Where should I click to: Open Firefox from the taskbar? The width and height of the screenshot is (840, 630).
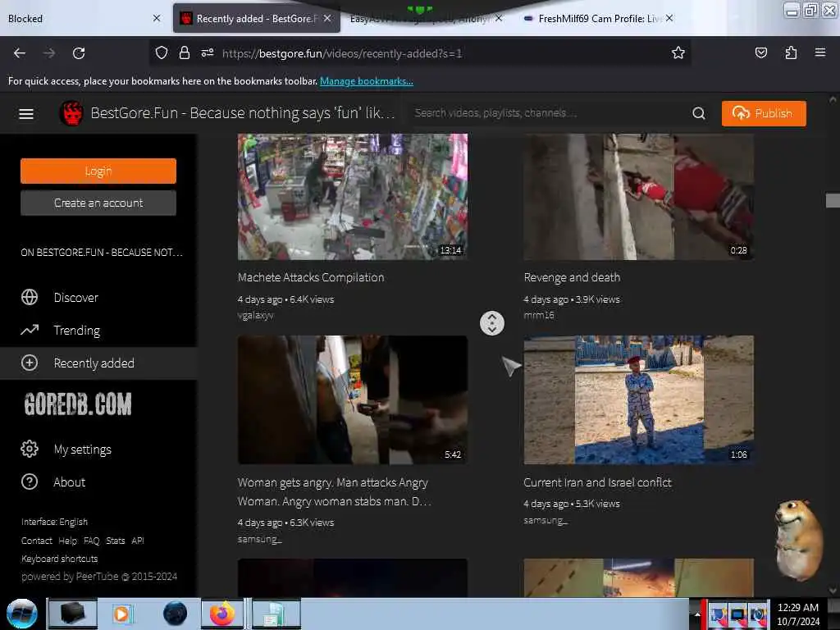[x=221, y=614]
